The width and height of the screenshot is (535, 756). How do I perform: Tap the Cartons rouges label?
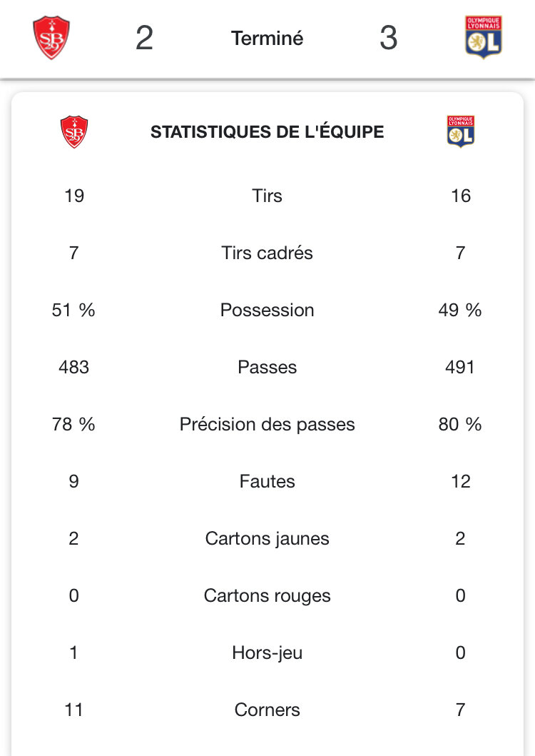267,595
